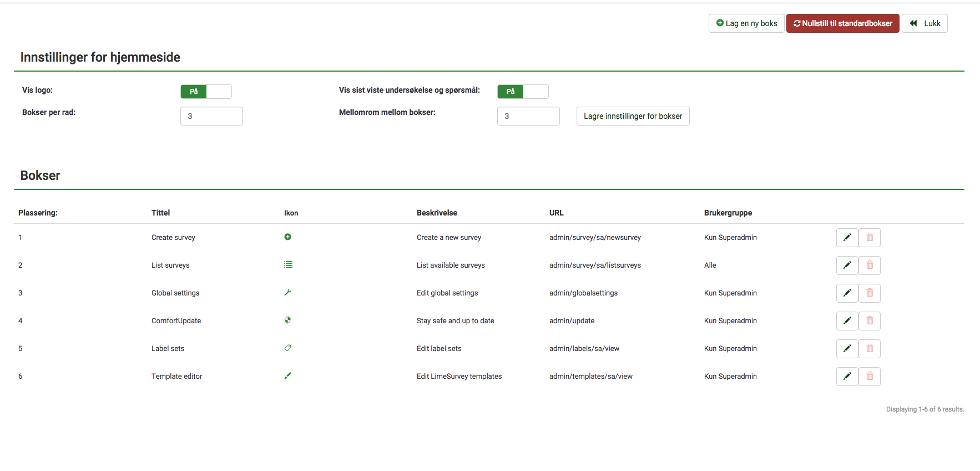Click Nullstill til standardbokser button
The width and height of the screenshot is (980, 471).
[x=842, y=23]
